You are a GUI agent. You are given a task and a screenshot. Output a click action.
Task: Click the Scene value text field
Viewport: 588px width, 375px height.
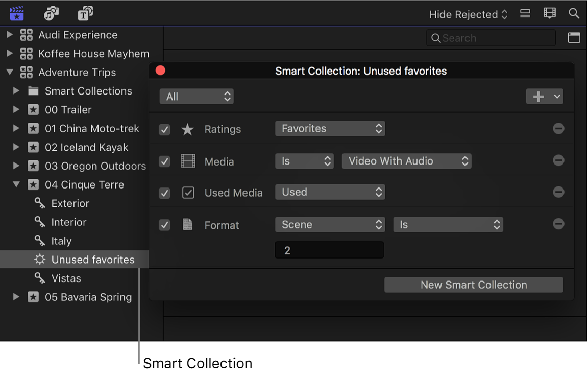coord(329,250)
